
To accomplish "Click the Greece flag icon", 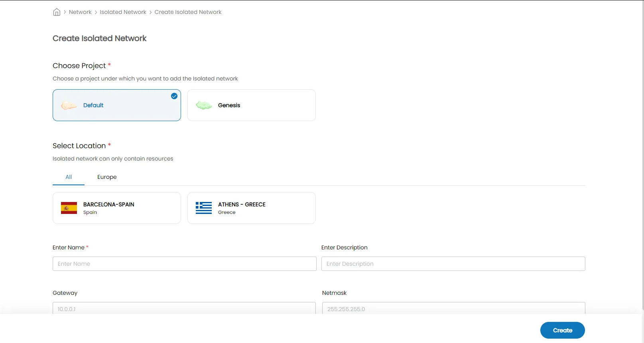I will [203, 208].
